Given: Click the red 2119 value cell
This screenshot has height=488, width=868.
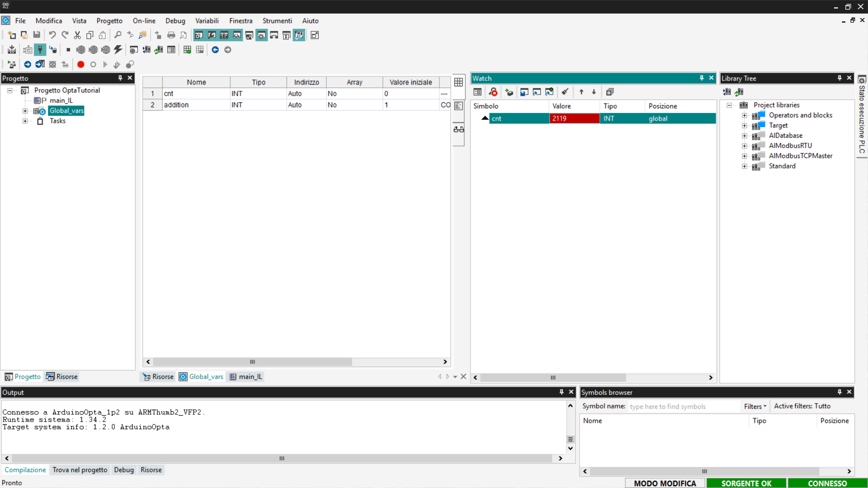Looking at the screenshot, I should point(574,118).
